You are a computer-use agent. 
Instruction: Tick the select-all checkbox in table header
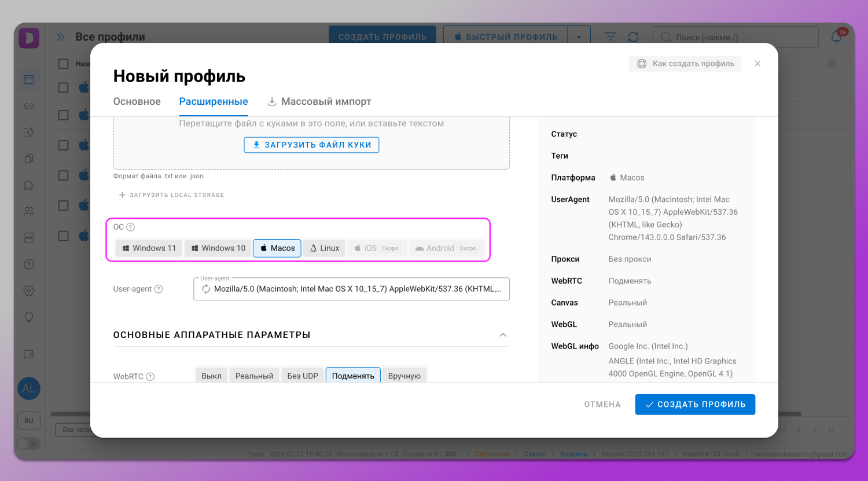click(64, 64)
